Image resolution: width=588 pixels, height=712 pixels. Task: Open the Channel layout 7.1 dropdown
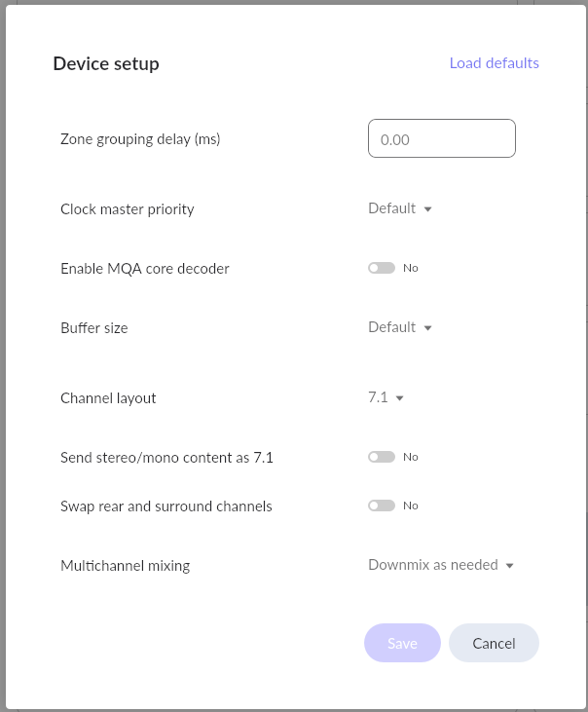386,397
